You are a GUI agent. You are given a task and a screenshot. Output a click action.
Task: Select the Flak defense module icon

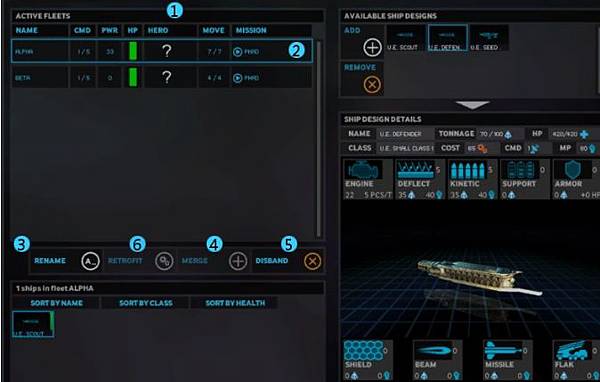pos(573,351)
